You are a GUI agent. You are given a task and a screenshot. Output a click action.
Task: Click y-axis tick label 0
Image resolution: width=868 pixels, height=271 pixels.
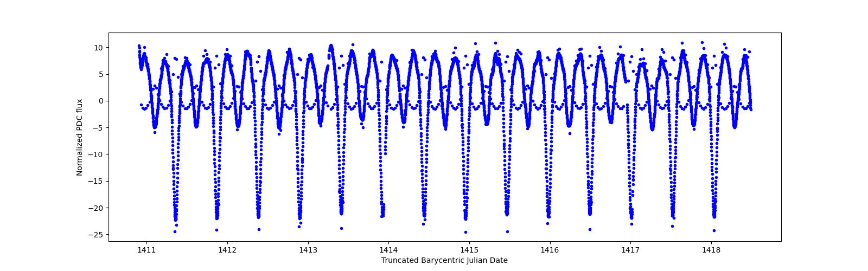coord(102,101)
